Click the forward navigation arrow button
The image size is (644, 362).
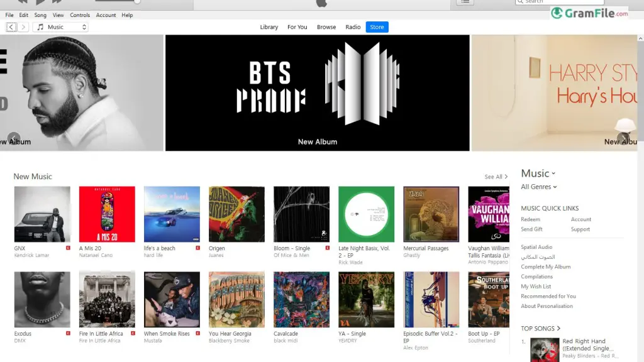23,27
